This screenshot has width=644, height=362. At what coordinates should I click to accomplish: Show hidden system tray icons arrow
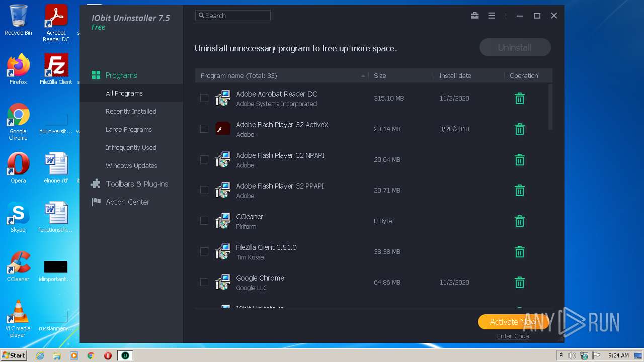[x=561, y=355]
